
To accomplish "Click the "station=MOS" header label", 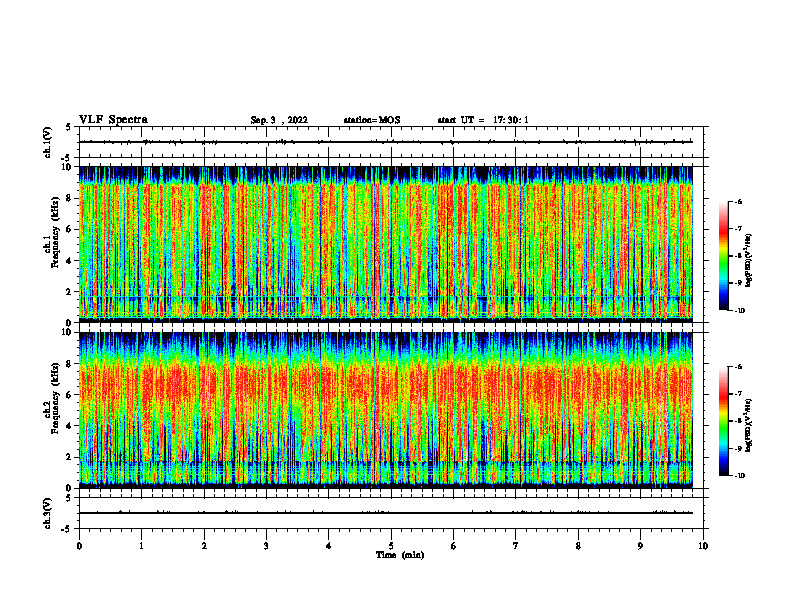I will pyautogui.click(x=372, y=120).
